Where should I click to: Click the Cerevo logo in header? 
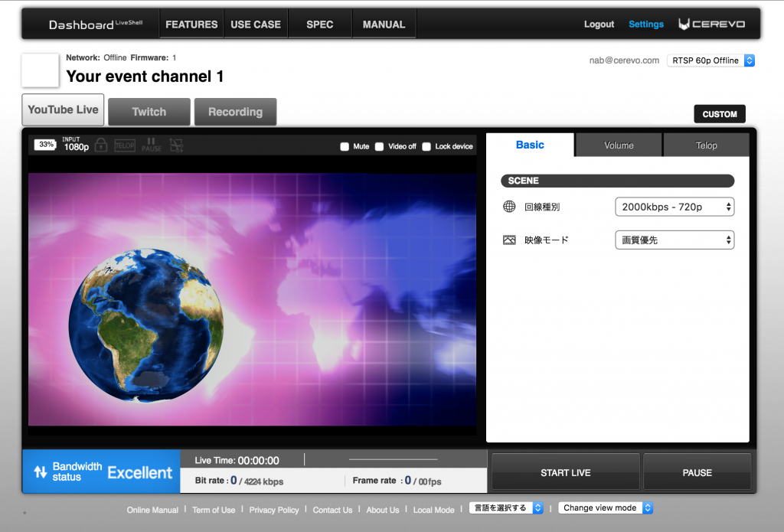(711, 24)
